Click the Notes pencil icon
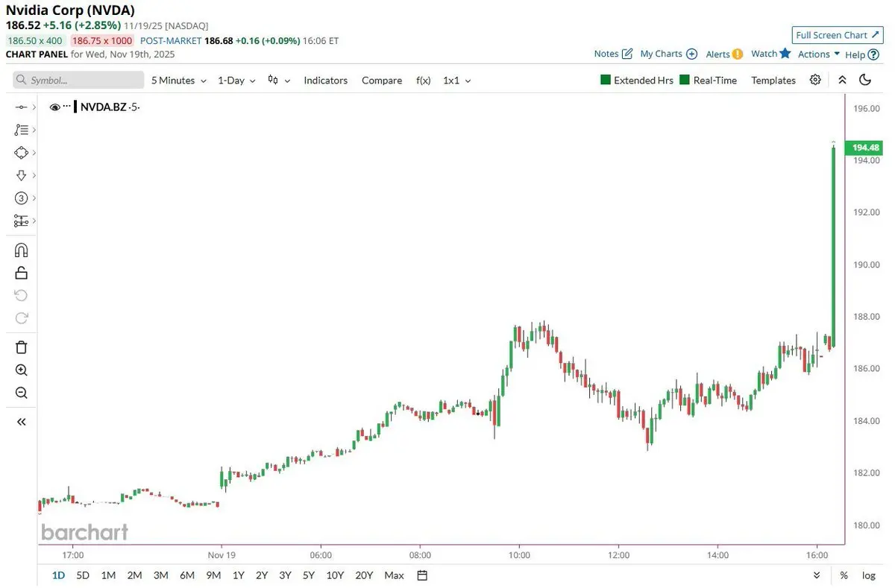The height and width of the screenshot is (588, 895). tap(627, 54)
